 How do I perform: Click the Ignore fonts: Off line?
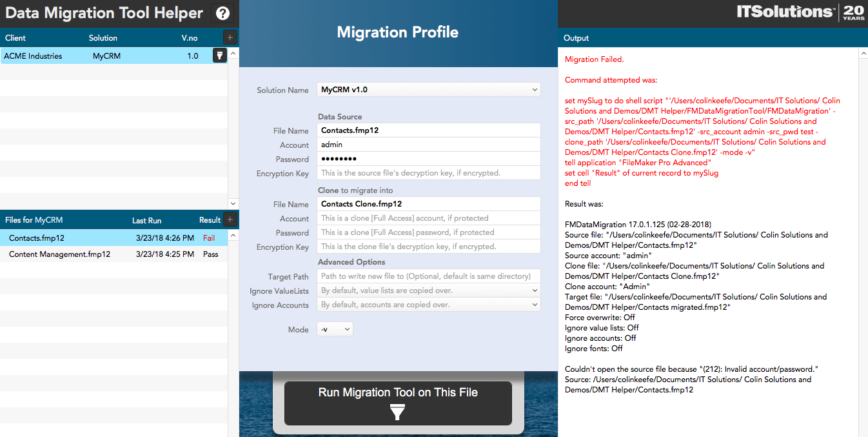pyautogui.click(x=594, y=349)
